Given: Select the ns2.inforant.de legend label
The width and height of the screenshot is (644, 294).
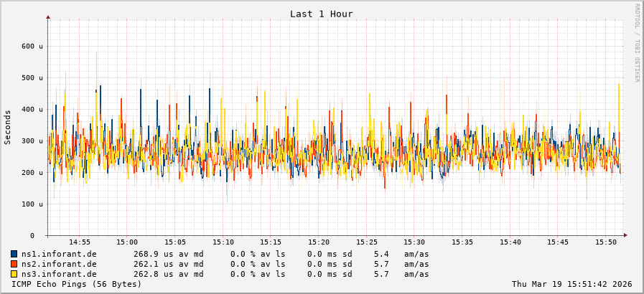Looking at the screenshot, I should pos(59,264).
